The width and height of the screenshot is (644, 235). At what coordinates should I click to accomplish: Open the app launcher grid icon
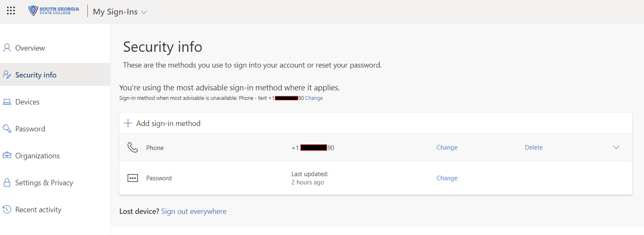(x=11, y=11)
